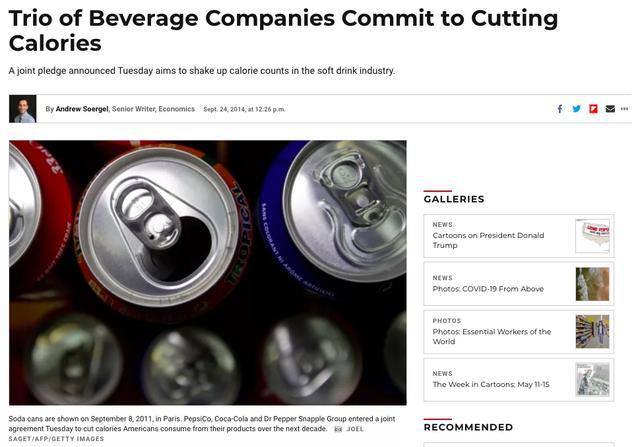Screen dimensions: 640x447
Task: Open Photos: Essential Workers of the World
Action: (x=492, y=336)
